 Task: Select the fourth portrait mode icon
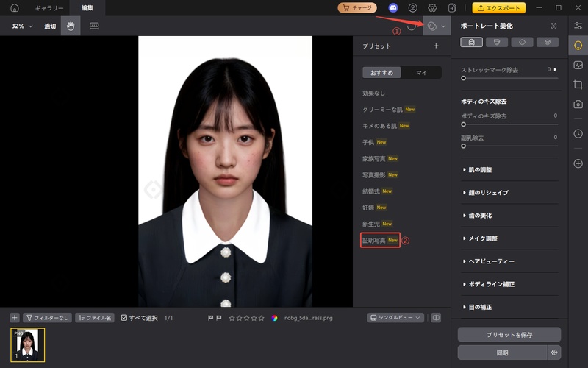click(548, 42)
